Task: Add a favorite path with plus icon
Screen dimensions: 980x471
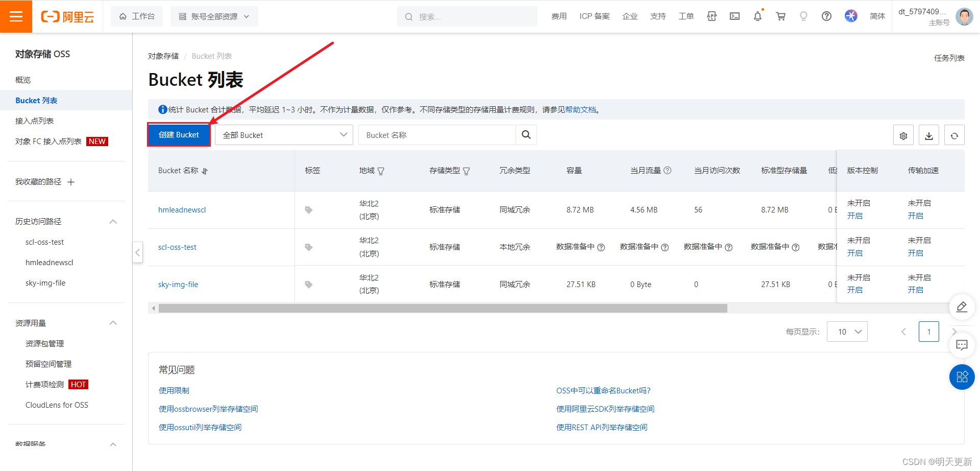Action: pyautogui.click(x=71, y=182)
